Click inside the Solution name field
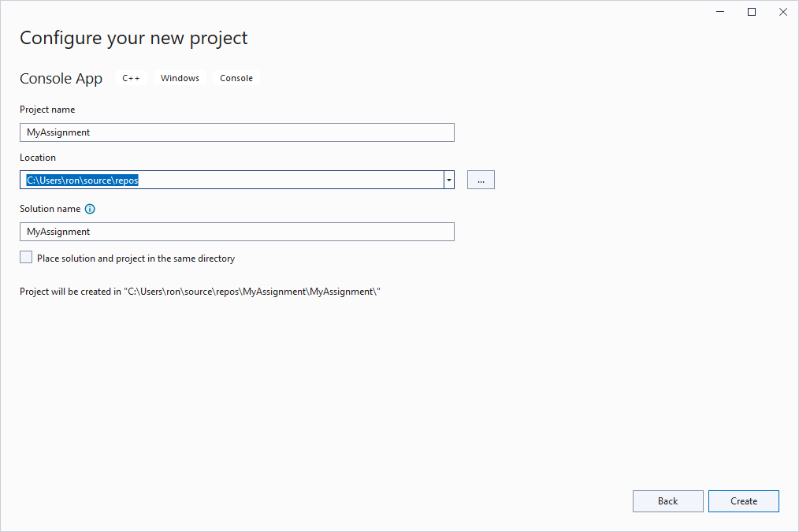 coord(236,231)
